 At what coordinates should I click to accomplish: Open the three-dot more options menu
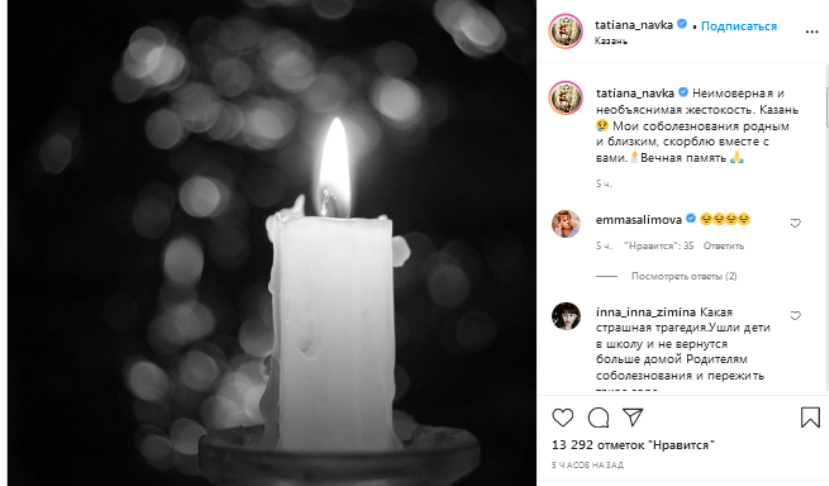click(812, 32)
